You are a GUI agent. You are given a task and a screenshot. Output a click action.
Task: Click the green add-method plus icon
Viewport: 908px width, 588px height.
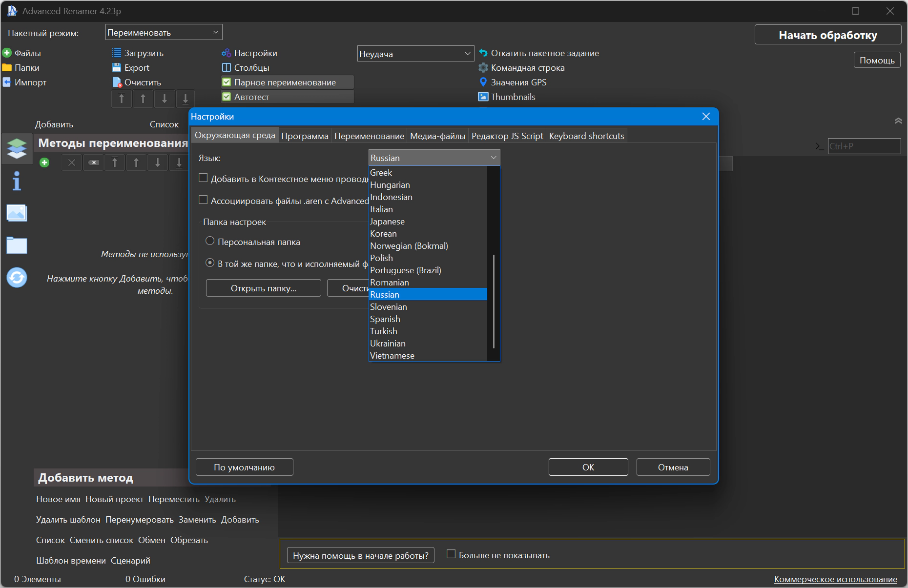[44, 162]
